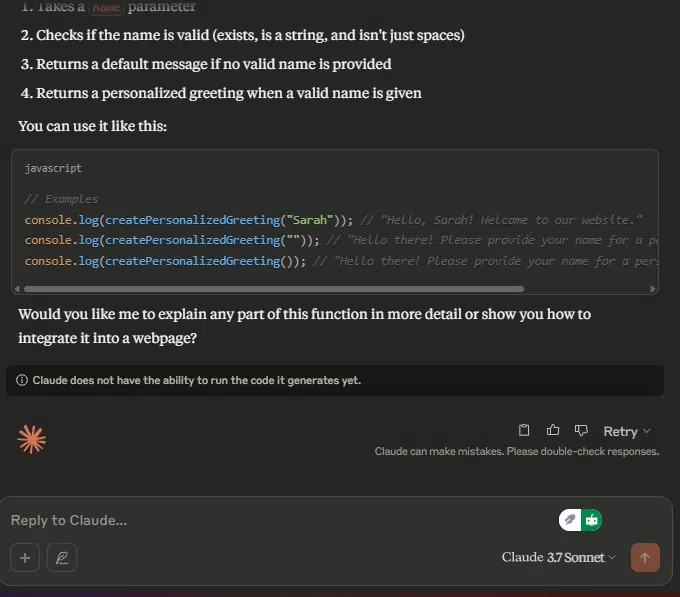Click the info icon in the code notice
The image size is (680, 597).
coord(22,380)
